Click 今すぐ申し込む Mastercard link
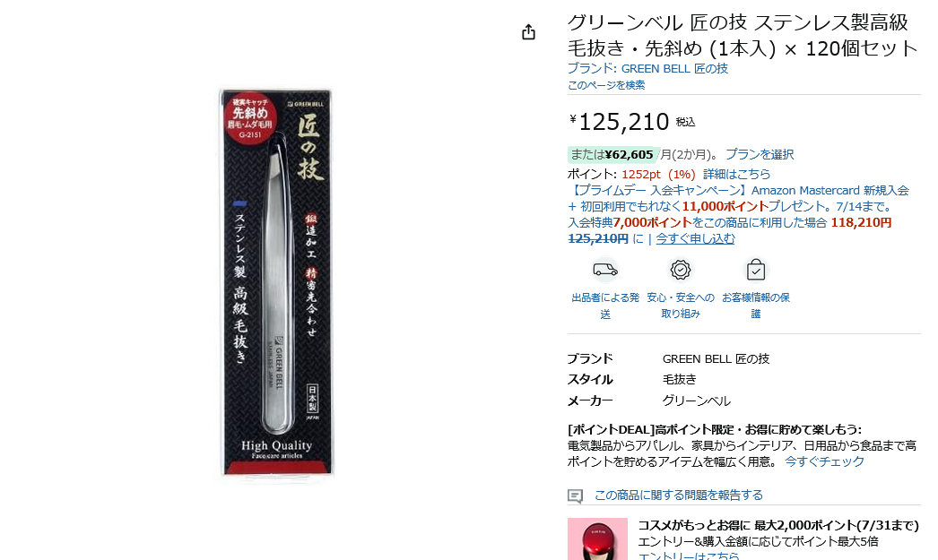938x560 pixels. [x=695, y=238]
